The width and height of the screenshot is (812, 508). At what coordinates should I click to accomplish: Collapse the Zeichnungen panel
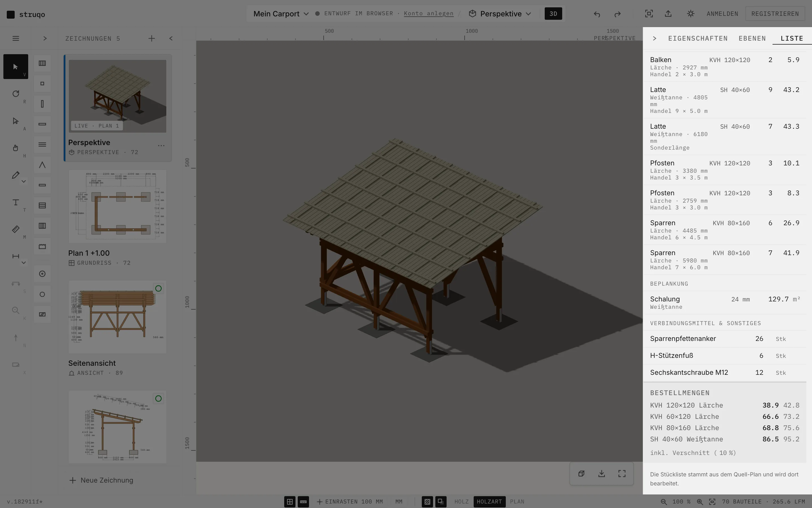click(171, 38)
